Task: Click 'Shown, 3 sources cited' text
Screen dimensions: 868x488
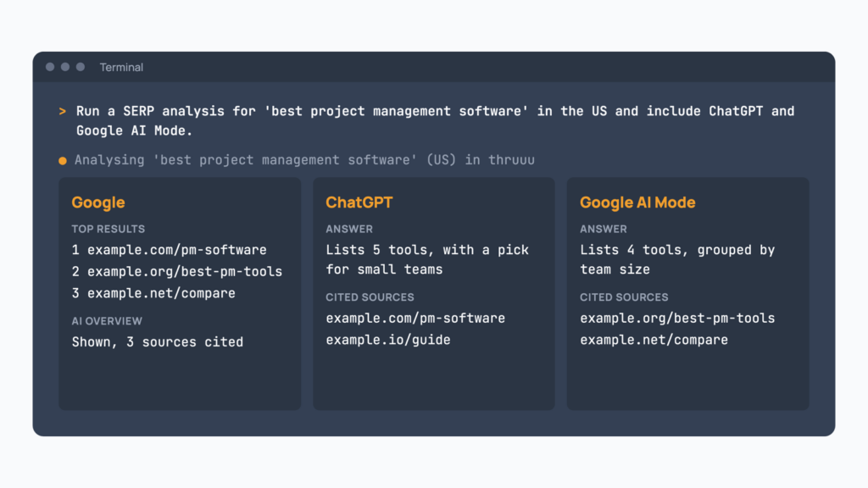Action: click(157, 342)
